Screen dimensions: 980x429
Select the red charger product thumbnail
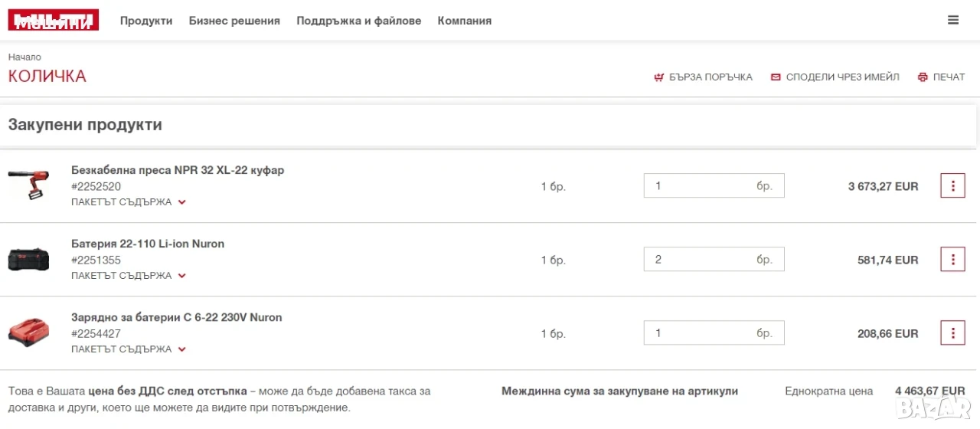[x=29, y=333]
